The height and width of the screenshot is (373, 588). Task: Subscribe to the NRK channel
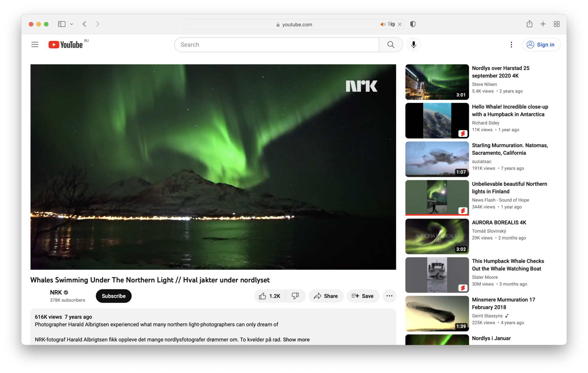pos(113,296)
